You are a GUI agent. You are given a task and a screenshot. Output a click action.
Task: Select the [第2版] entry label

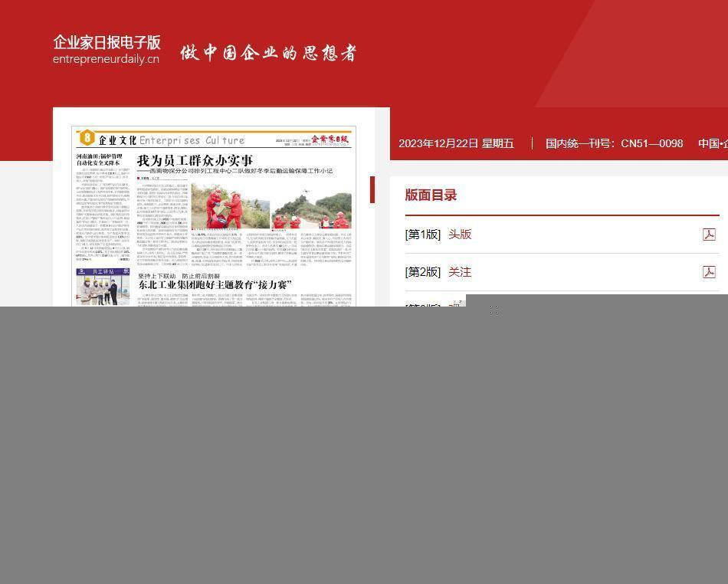(x=423, y=272)
